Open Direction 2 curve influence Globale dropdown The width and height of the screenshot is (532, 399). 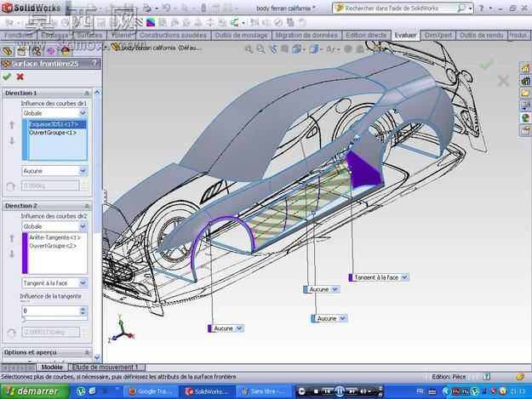click(x=83, y=226)
